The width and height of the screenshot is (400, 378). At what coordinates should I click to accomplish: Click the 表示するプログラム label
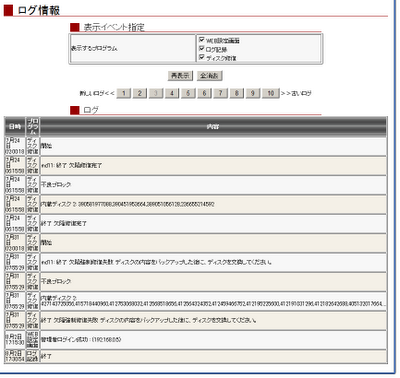pos(94,48)
